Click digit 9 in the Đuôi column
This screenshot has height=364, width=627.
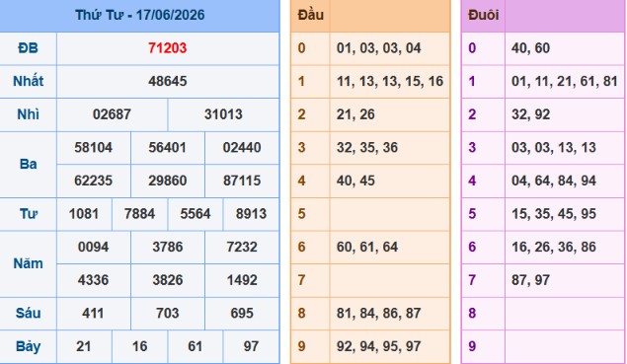[472, 347]
